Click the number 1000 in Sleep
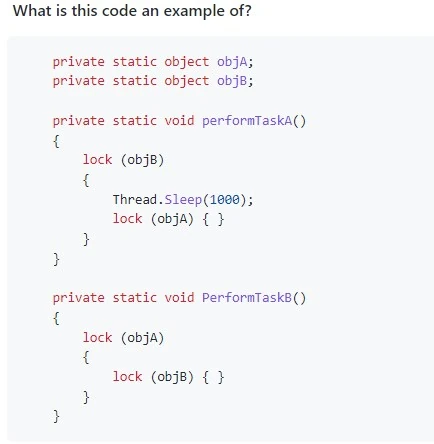Screen dimensions: 434x444 pos(224,200)
